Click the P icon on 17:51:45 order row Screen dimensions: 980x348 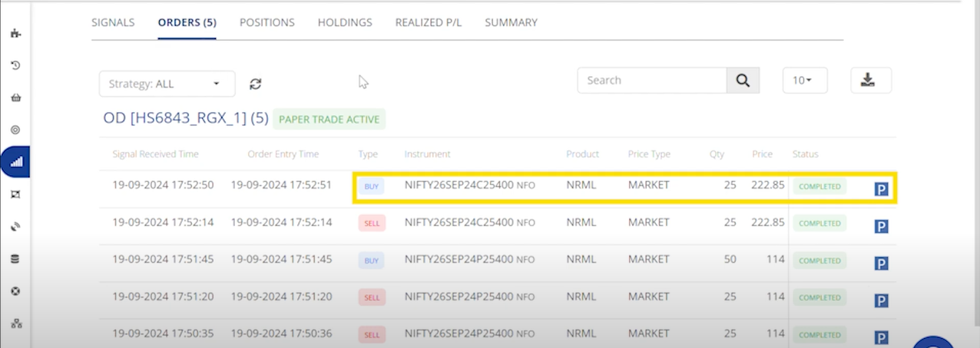(x=881, y=263)
